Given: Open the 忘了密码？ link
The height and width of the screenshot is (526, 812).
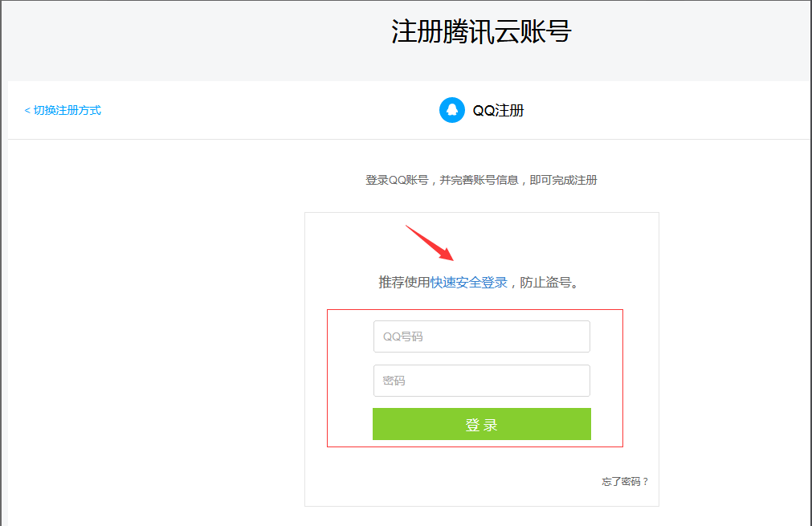Looking at the screenshot, I should tap(625, 482).
